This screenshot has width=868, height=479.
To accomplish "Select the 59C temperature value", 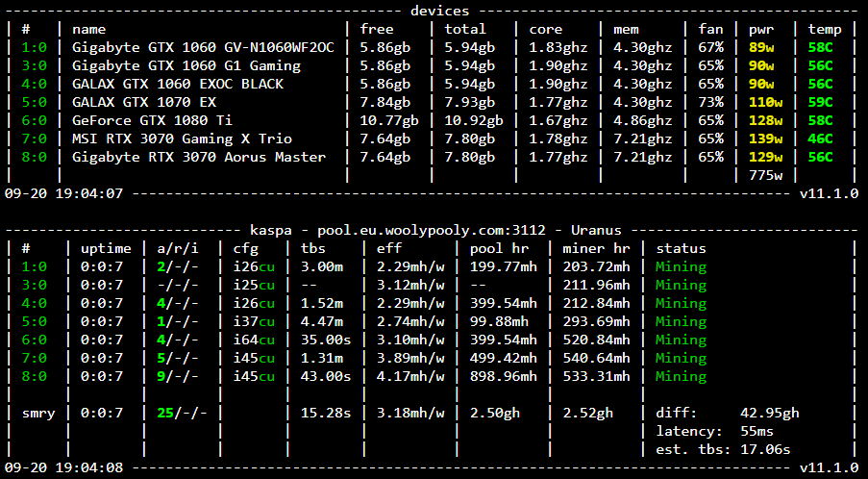I will [x=820, y=103].
